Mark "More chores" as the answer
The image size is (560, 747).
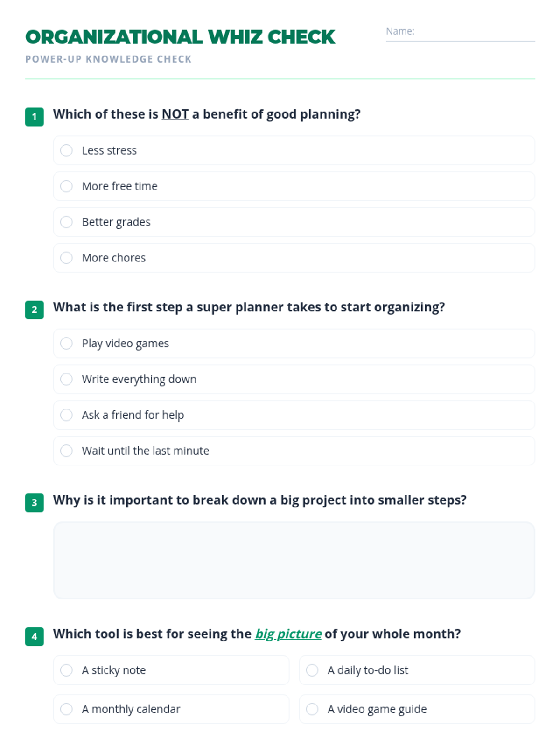click(67, 258)
